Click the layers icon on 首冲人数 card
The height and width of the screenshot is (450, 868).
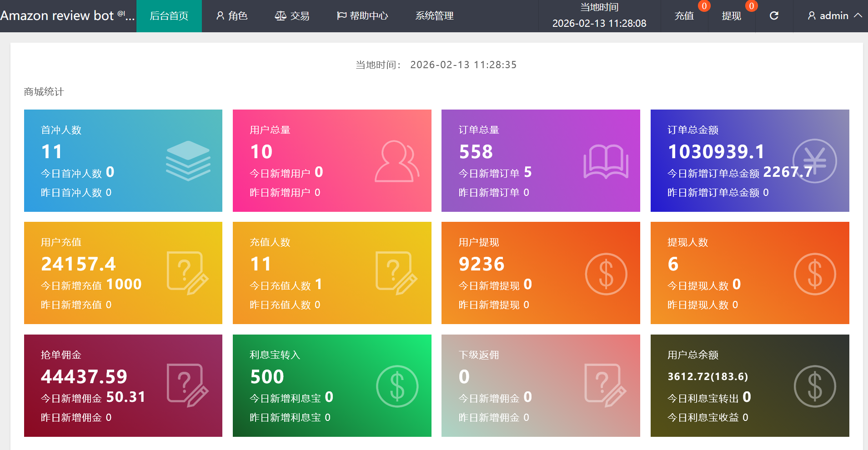(188, 160)
